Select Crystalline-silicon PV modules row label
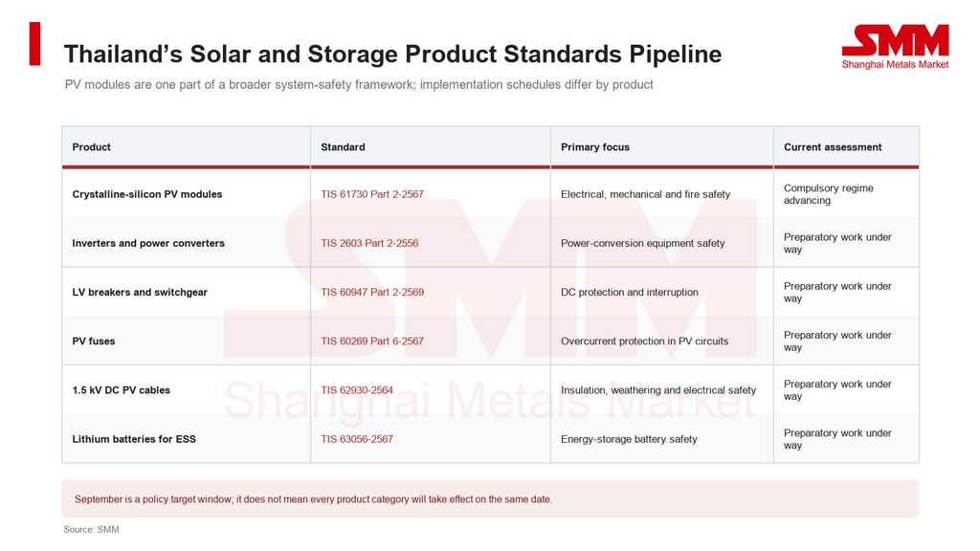 tap(146, 194)
